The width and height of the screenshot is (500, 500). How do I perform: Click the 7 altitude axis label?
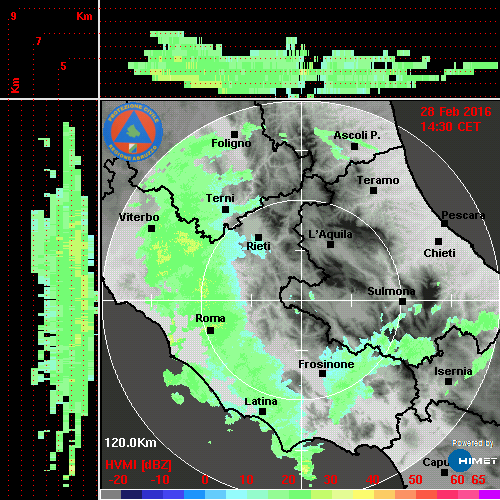click(39, 41)
